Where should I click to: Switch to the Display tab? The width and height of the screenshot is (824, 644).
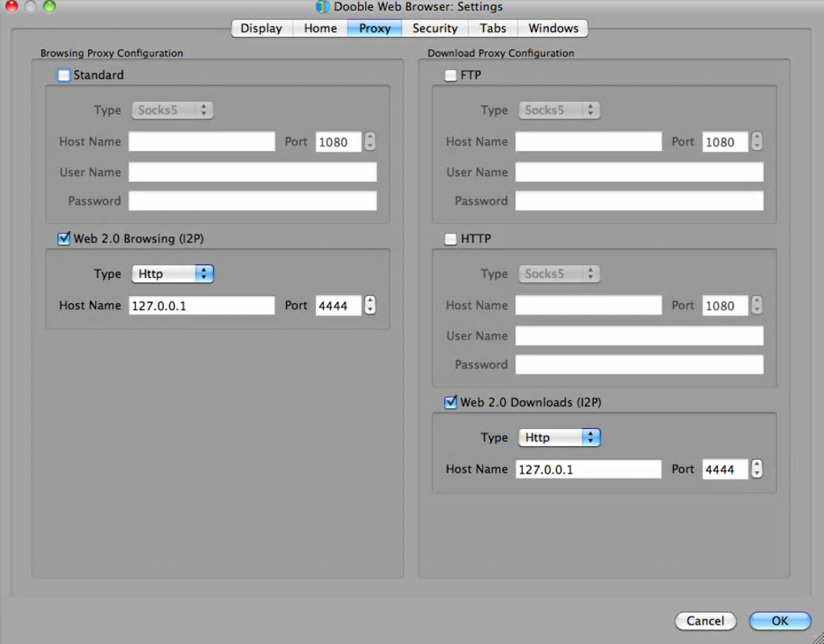tap(261, 28)
